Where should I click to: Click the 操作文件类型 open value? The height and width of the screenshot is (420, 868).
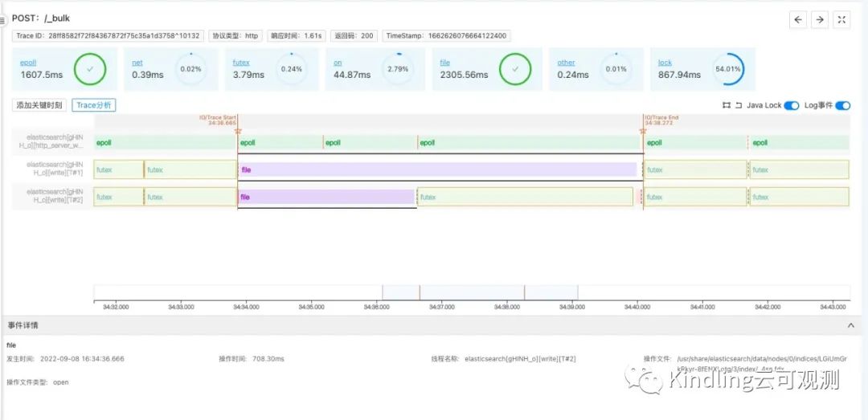point(61,382)
